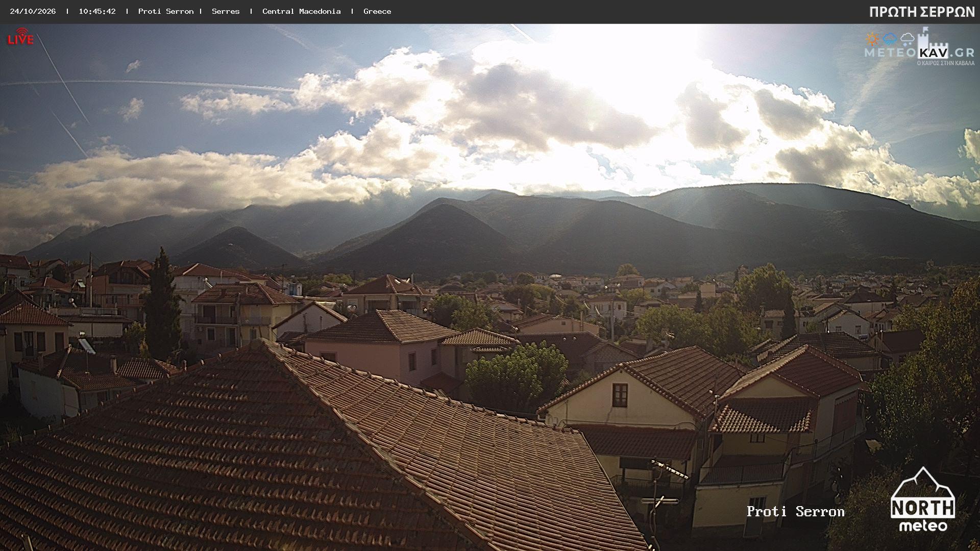Click the 'Serres' label in the header

coord(226,11)
